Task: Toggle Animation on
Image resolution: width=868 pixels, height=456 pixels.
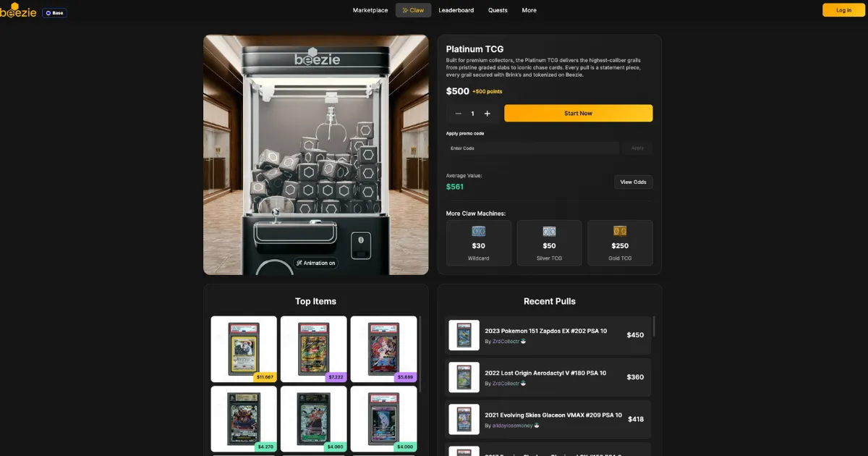Action: tap(316, 263)
